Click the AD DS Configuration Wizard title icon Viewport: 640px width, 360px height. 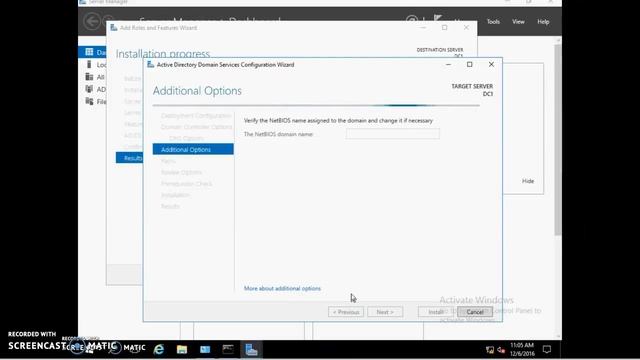(151, 64)
